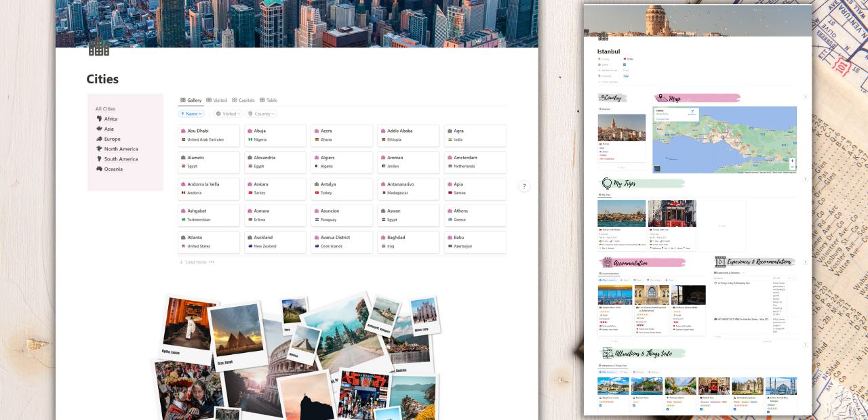
Task: Zoom out on the Istanbul map
Action: click(792, 167)
